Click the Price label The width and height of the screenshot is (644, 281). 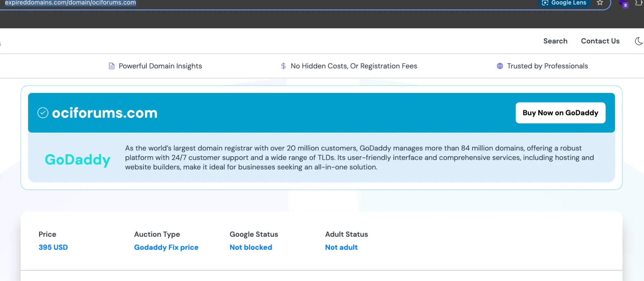pos(47,234)
